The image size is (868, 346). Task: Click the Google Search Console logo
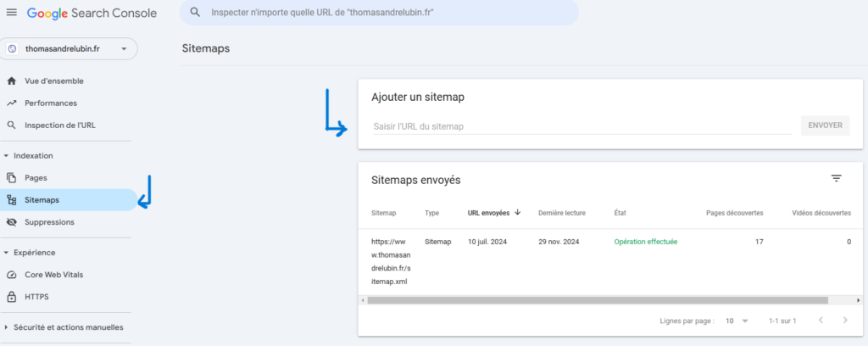click(x=92, y=14)
